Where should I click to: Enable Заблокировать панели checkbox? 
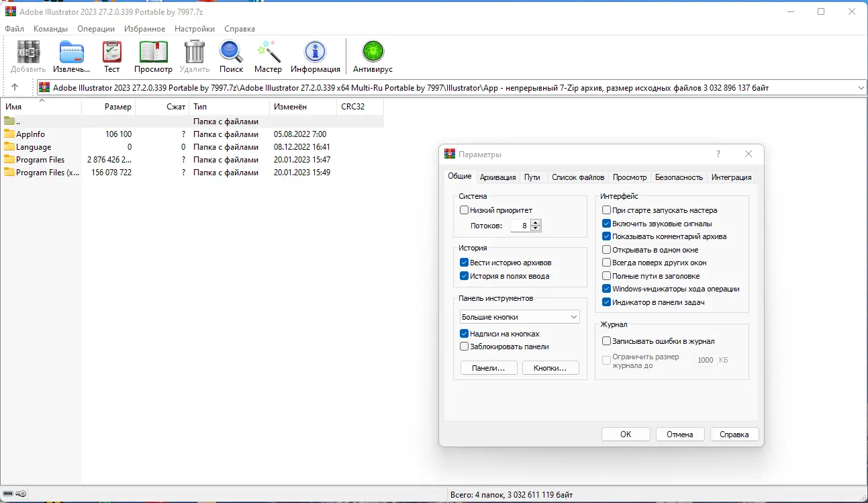[x=464, y=347]
